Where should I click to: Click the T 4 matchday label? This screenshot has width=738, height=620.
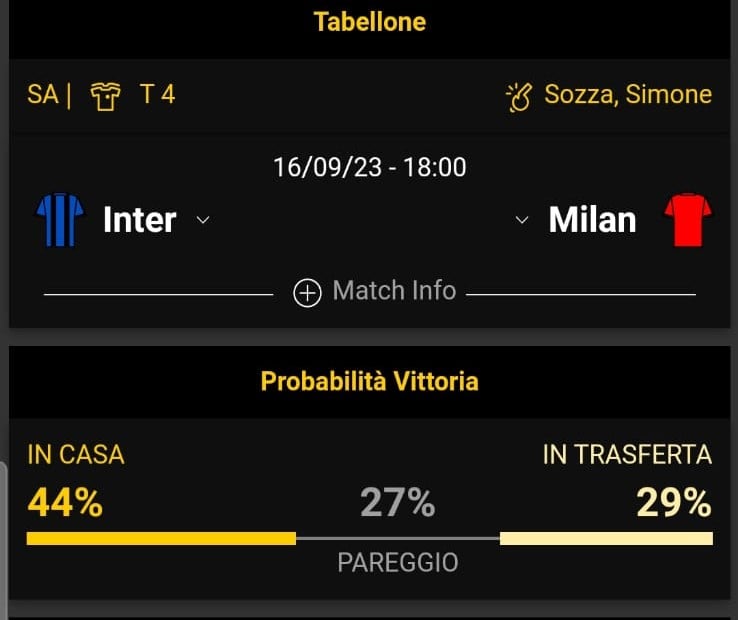pyautogui.click(x=157, y=95)
